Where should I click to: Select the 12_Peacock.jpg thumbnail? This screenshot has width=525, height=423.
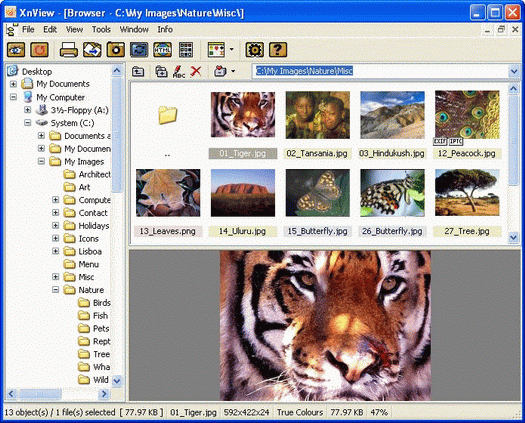pos(467,114)
